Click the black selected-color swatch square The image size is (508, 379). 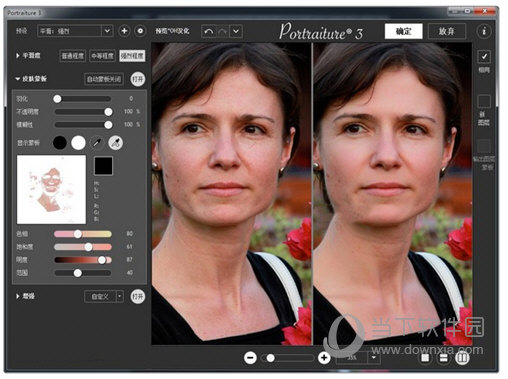103,166
